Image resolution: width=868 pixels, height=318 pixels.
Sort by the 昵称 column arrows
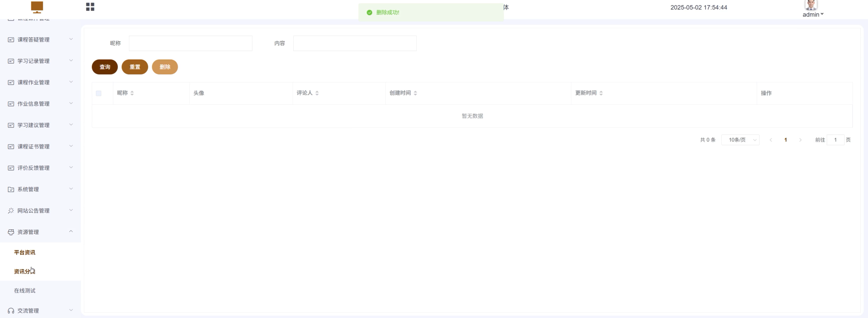coord(132,93)
